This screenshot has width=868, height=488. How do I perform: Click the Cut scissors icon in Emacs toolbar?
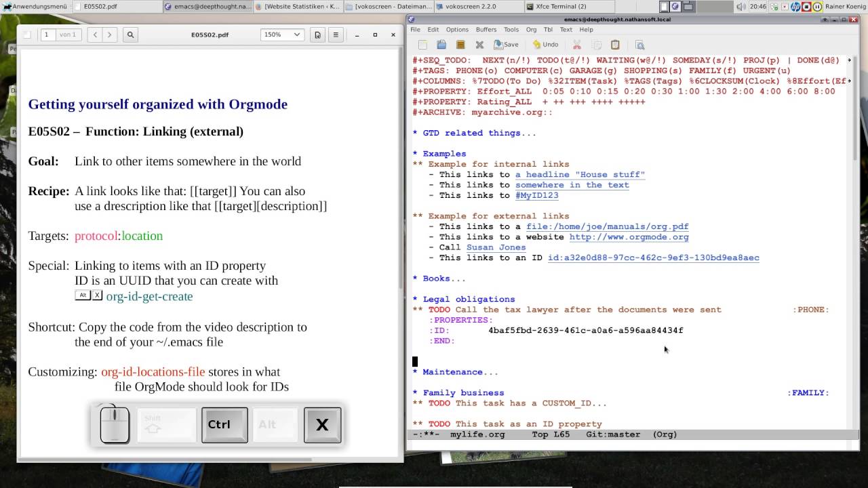(x=577, y=45)
